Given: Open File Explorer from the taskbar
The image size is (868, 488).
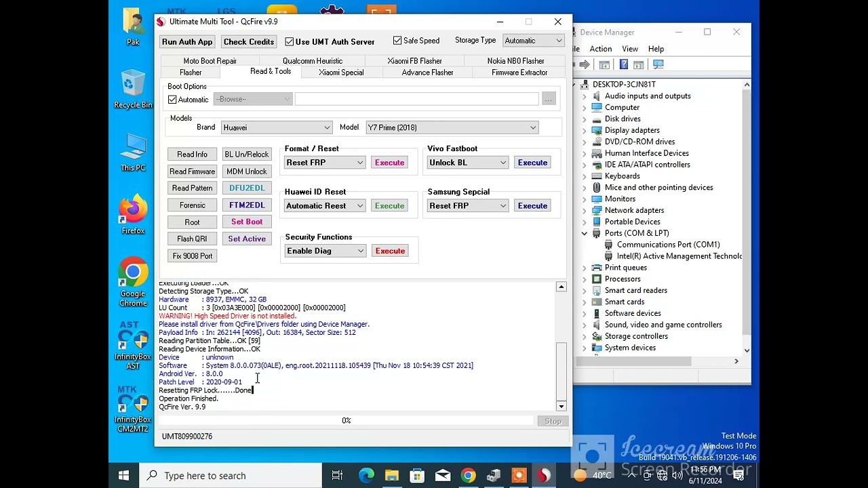Looking at the screenshot, I should [x=391, y=475].
